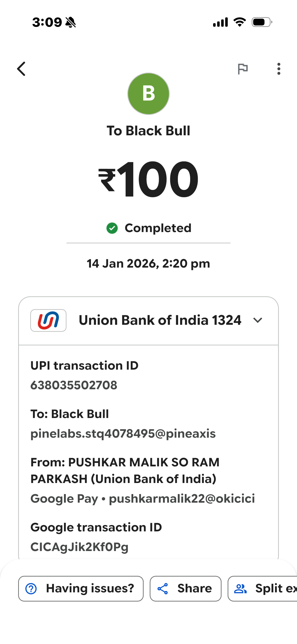This screenshot has width=297, height=644.
Task: Tap the question mark help icon
Action: (x=31, y=589)
